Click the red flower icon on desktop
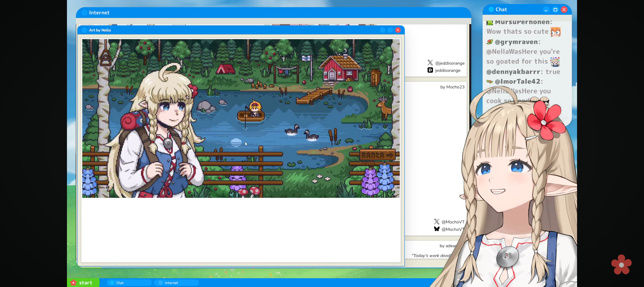The height and width of the screenshot is (287, 644). 621,265
